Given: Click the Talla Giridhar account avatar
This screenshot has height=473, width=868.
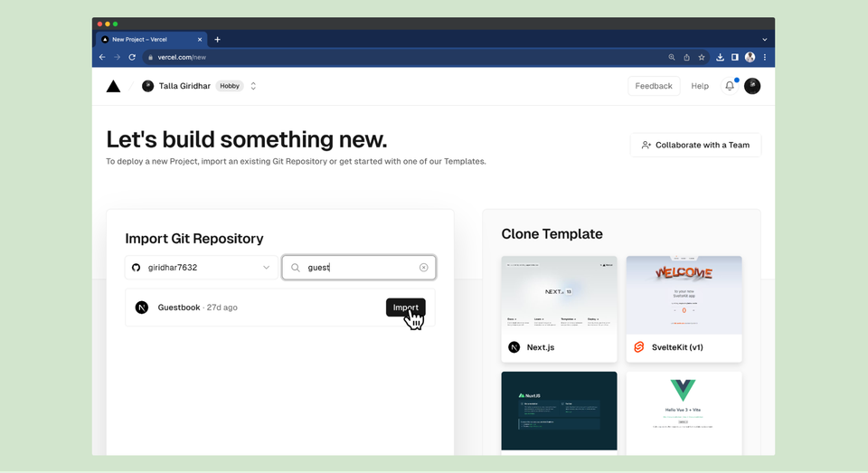Looking at the screenshot, I should point(147,86).
